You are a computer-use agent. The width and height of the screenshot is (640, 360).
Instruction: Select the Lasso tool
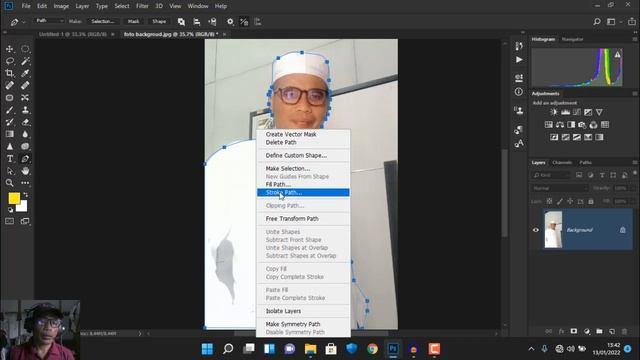pyautogui.click(x=9, y=61)
